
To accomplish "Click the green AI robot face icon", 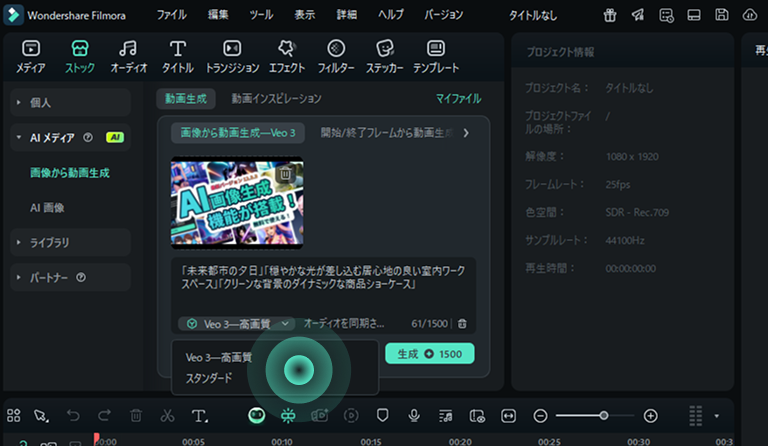I will (257, 416).
